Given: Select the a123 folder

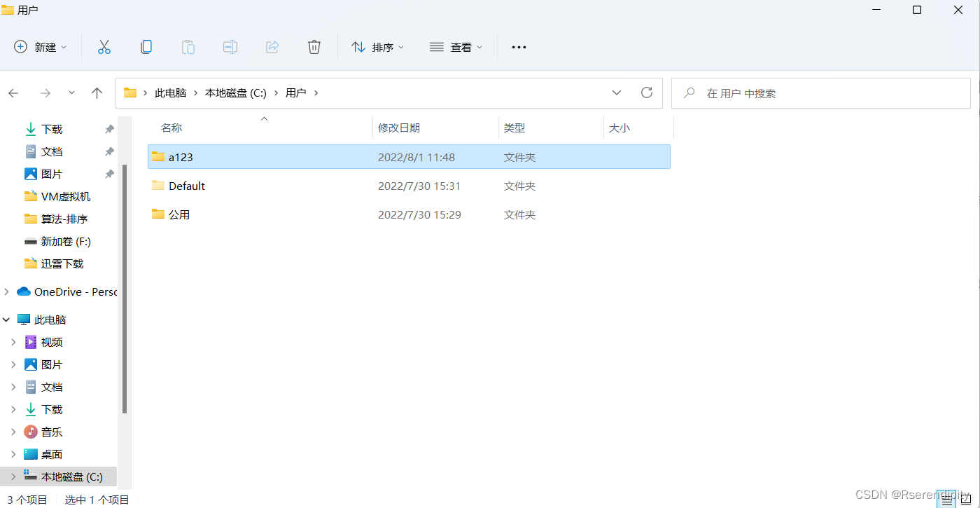Looking at the screenshot, I should tap(409, 157).
